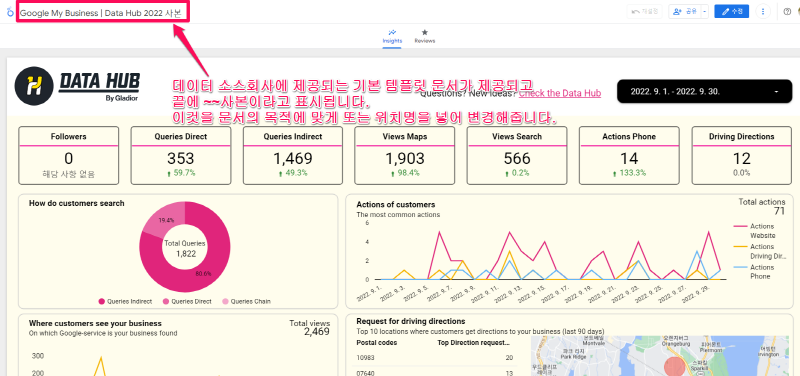Sort by the Postal codes column header

[377, 342]
